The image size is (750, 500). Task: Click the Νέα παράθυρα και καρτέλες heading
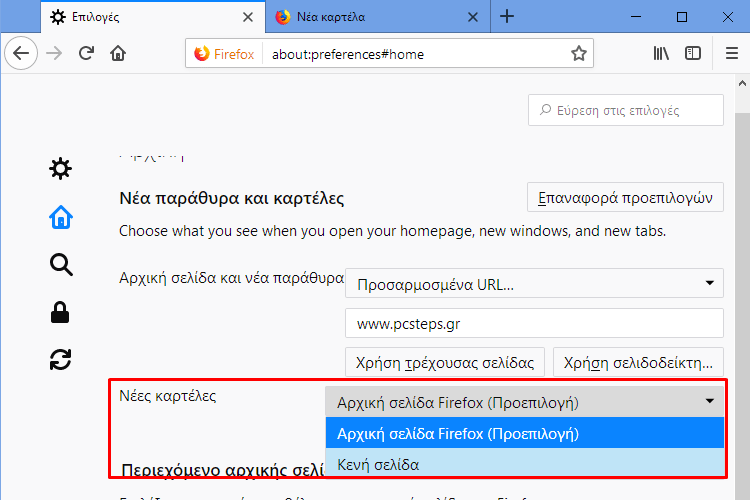coord(232,198)
